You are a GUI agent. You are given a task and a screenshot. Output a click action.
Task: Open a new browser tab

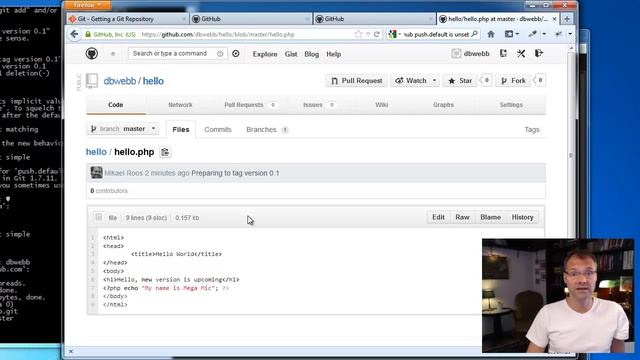(567, 19)
